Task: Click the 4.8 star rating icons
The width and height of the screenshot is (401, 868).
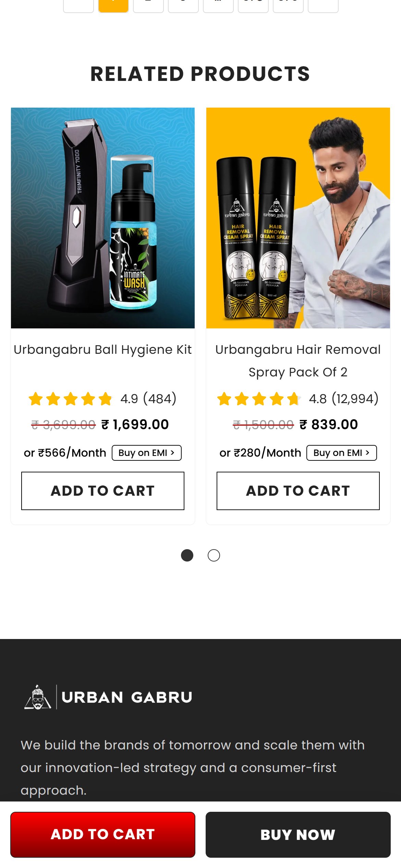Action: tap(259, 399)
